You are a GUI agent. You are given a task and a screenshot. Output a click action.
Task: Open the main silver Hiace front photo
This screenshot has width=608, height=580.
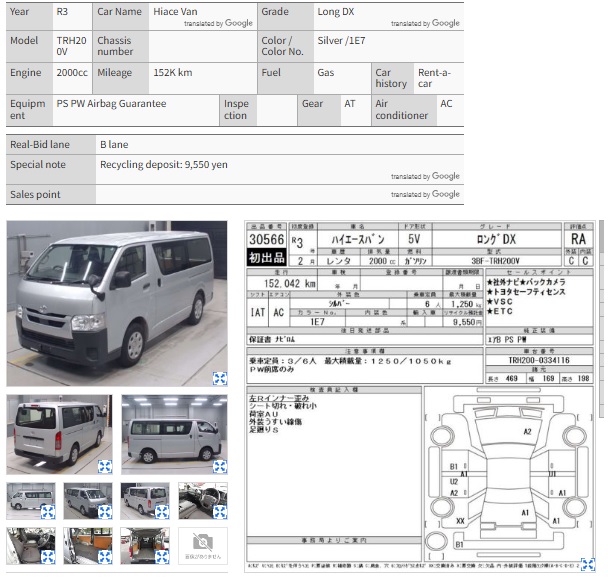(117, 303)
